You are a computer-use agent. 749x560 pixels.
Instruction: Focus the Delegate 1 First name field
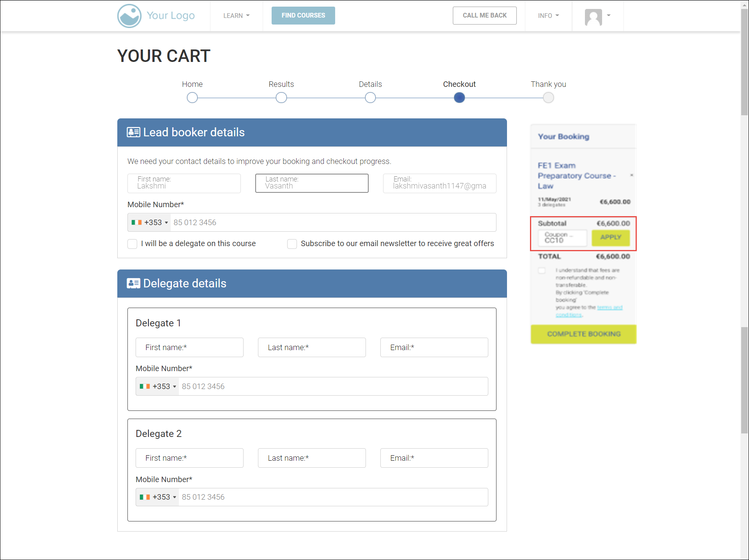tap(189, 347)
